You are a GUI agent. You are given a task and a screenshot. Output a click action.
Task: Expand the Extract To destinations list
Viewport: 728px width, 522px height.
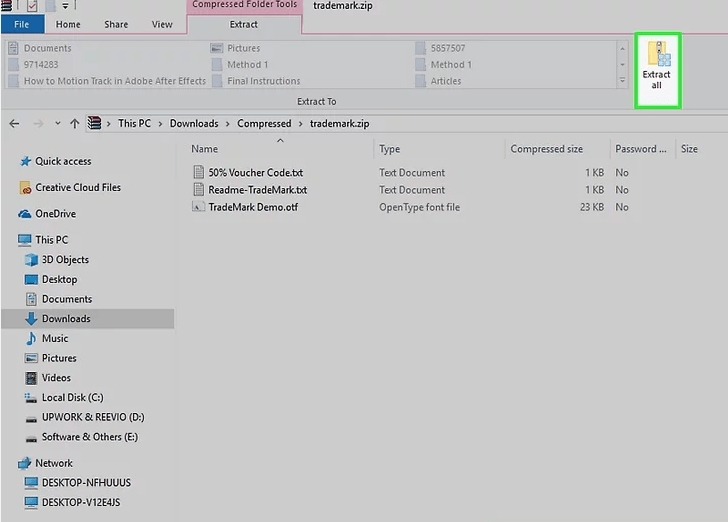click(622, 80)
